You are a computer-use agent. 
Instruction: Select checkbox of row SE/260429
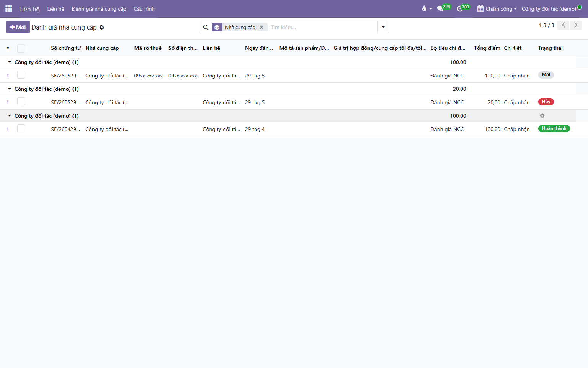click(x=21, y=128)
